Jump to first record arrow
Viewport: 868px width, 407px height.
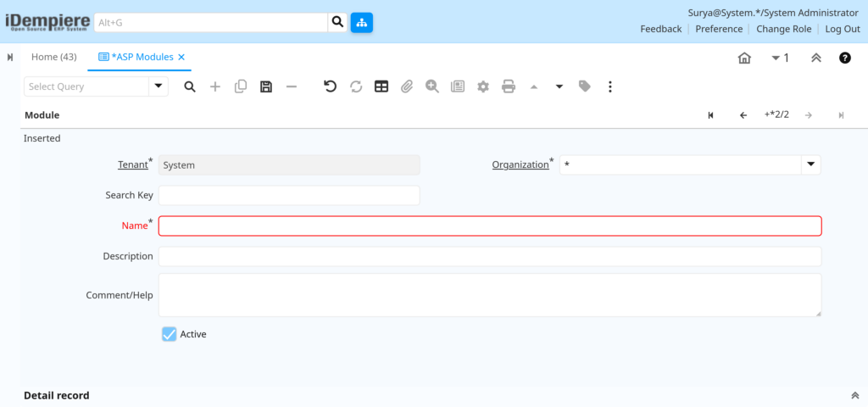pos(711,115)
